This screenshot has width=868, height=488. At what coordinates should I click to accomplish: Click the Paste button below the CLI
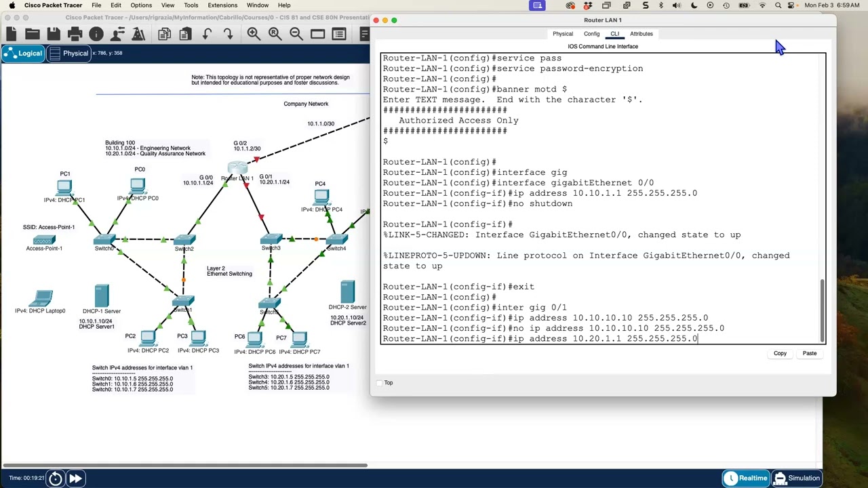(x=810, y=353)
